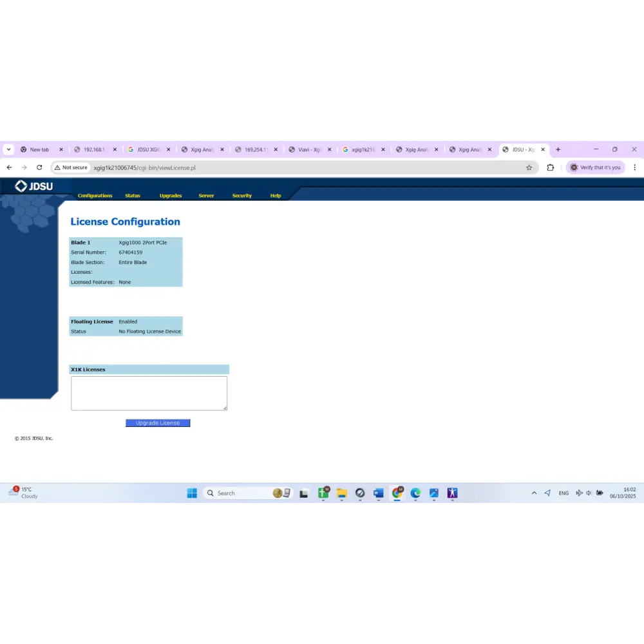Image resolution: width=644 pixels, height=644 pixels.
Task: Click the Enabled Floating License value
Action: [x=128, y=321]
